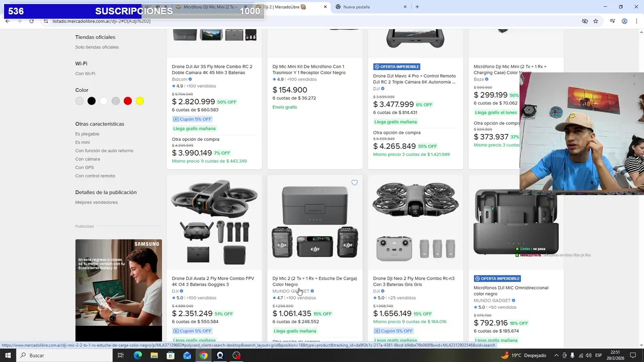Open File Explorer from taskbar

pyautogui.click(x=154, y=355)
